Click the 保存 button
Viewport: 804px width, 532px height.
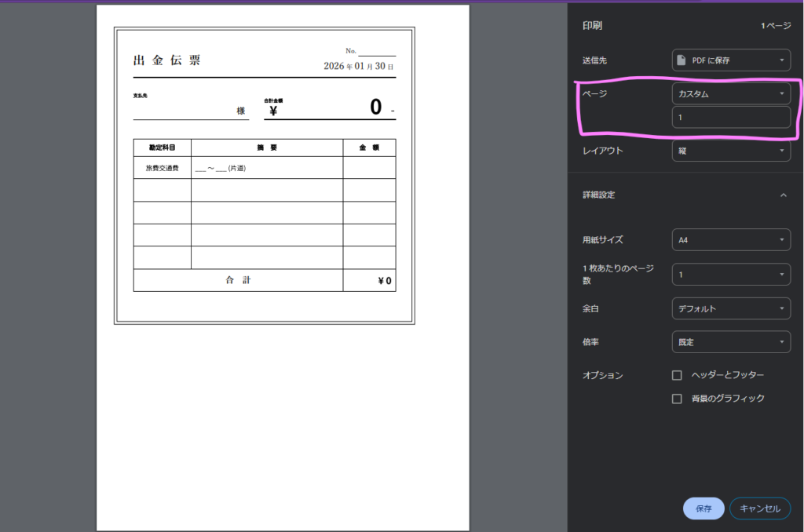(703, 508)
